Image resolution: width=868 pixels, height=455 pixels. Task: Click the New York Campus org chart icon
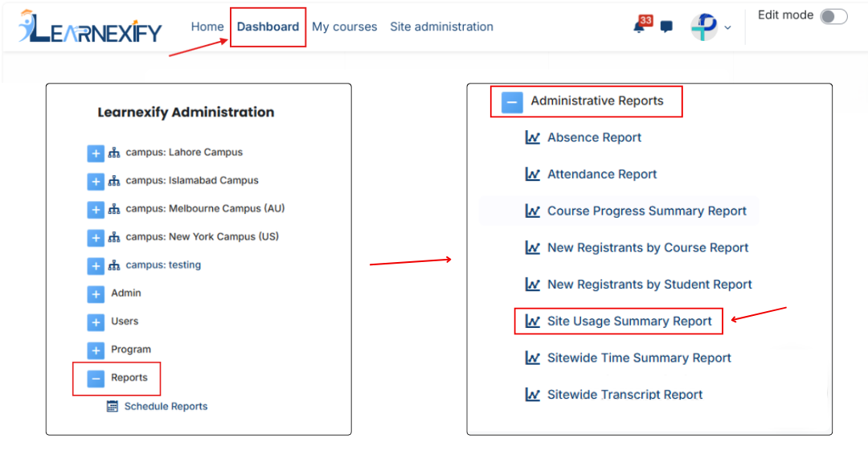pyautogui.click(x=114, y=237)
